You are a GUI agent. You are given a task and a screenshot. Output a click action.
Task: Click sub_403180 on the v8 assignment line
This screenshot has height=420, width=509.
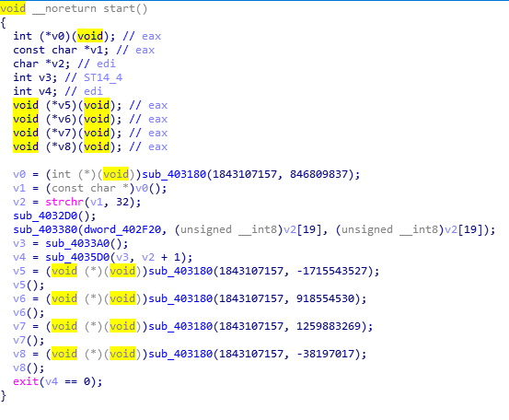pos(180,354)
